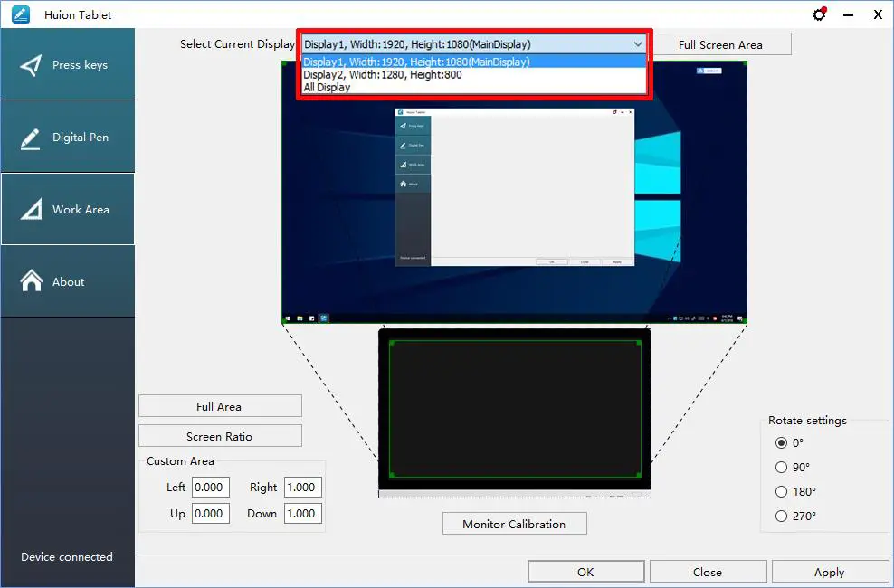
Task: Click the tablet work area preview rectangle
Action: click(x=515, y=409)
